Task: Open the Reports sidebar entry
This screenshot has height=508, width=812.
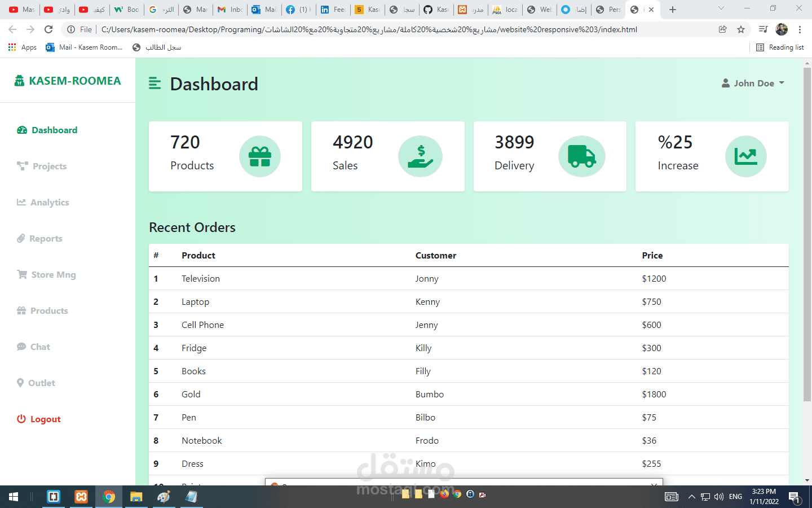Action: (46, 238)
